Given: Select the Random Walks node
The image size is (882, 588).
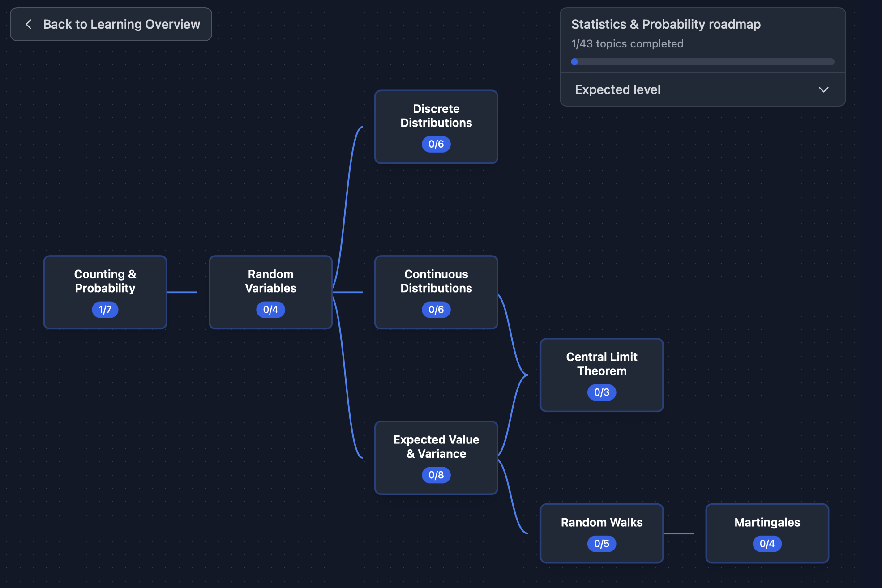Looking at the screenshot, I should click(x=601, y=522).
